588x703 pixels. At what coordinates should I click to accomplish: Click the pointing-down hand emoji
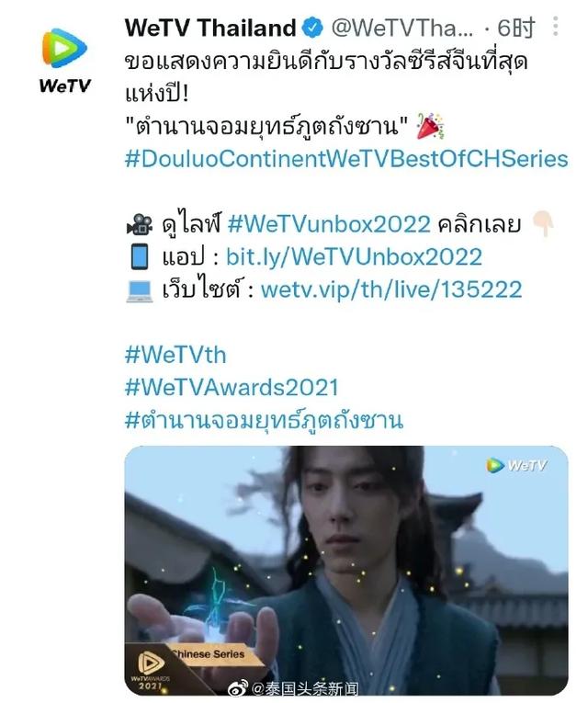pyautogui.click(x=542, y=224)
